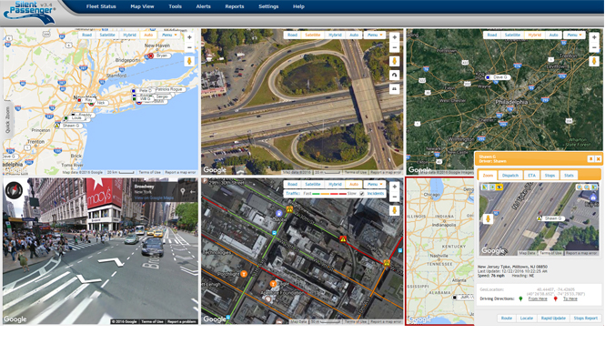Viewport: 605px width, 364px height.
Task: Click the Rapid Update button
Action: coord(553,318)
